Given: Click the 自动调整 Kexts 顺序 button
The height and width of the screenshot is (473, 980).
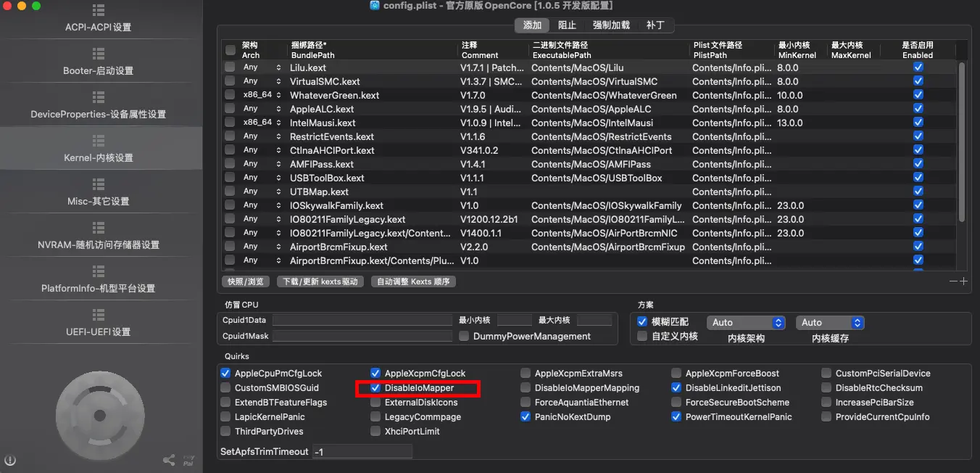Looking at the screenshot, I should (413, 281).
